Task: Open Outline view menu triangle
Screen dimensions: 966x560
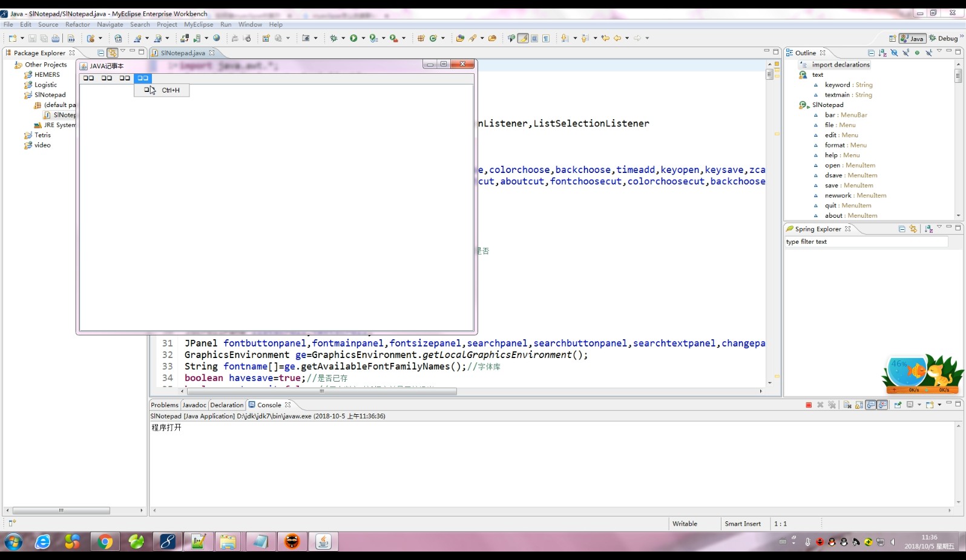Action: [x=939, y=51]
